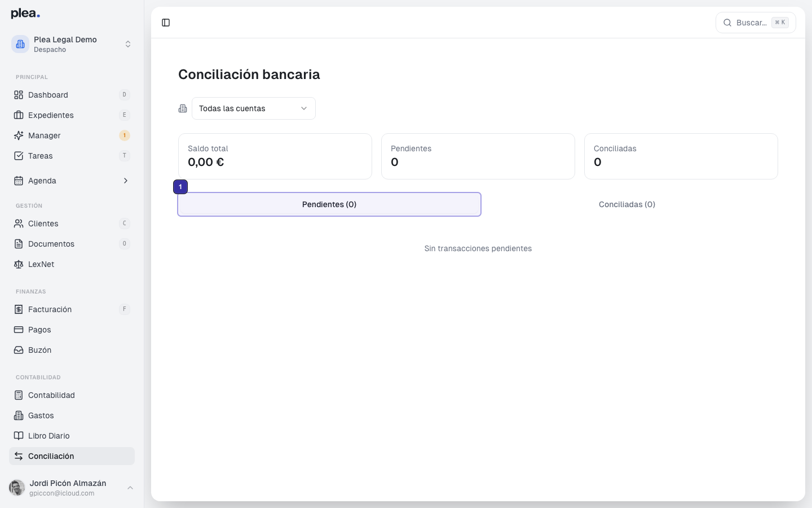Open Facturación under Finanzas
812x508 pixels.
click(50, 309)
